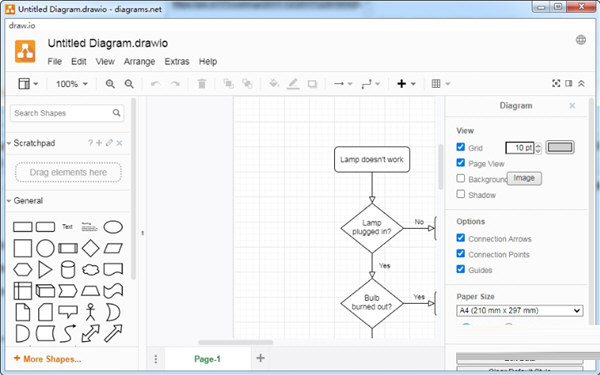Click the zoom out magnifier icon

coord(129,84)
